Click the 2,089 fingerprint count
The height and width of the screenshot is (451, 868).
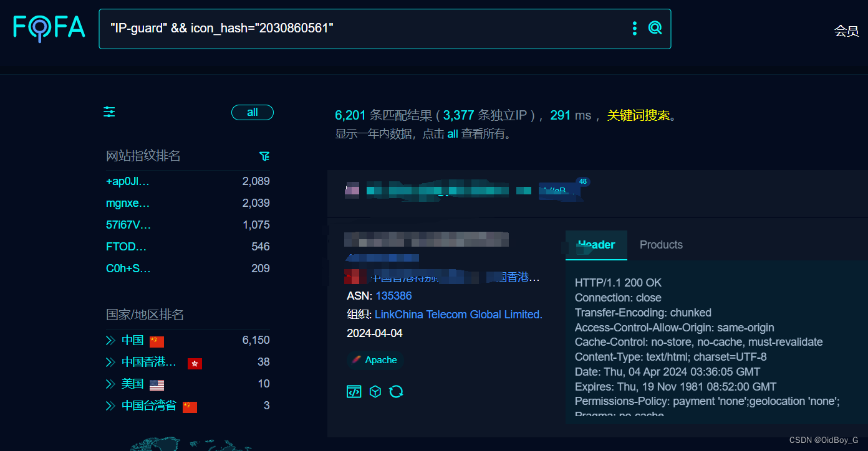coord(256,181)
